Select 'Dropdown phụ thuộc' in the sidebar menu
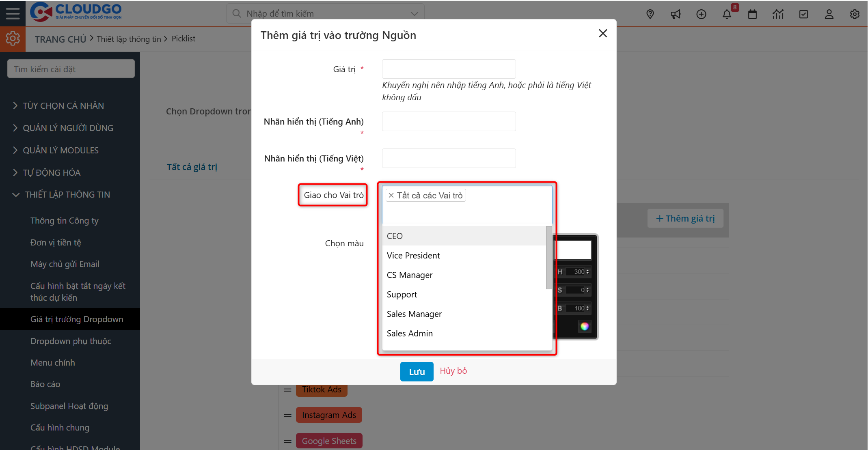This screenshot has width=868, height=450. [x=71, y=341]
